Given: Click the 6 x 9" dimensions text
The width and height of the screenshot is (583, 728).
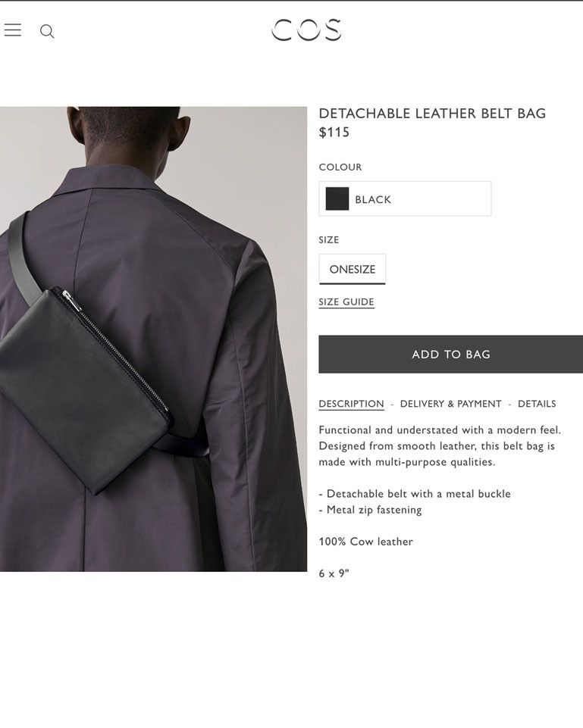Looking at the screenshot, I should (x=334, y=573).
